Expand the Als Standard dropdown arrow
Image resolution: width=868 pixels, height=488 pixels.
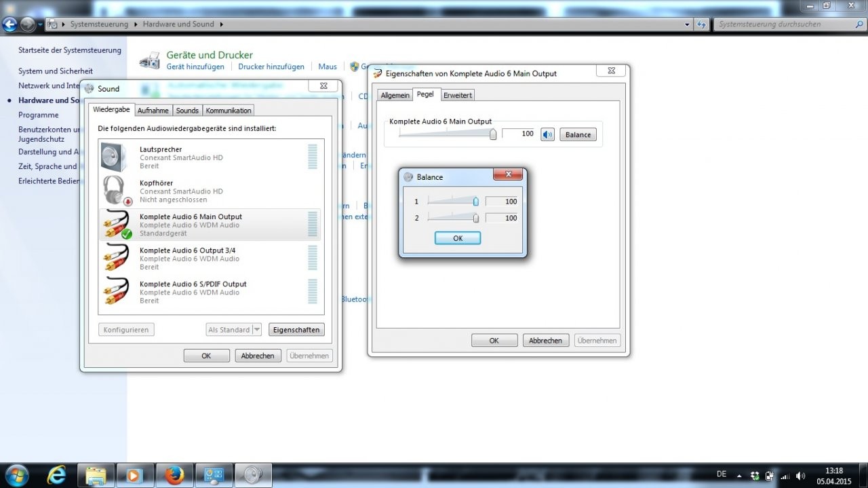coord(256,330)
